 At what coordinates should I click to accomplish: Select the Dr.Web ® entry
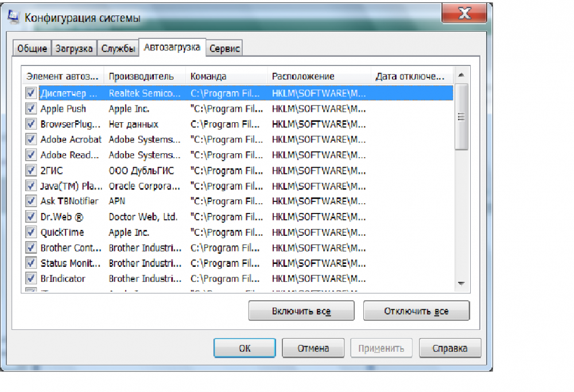click(62, 217)
